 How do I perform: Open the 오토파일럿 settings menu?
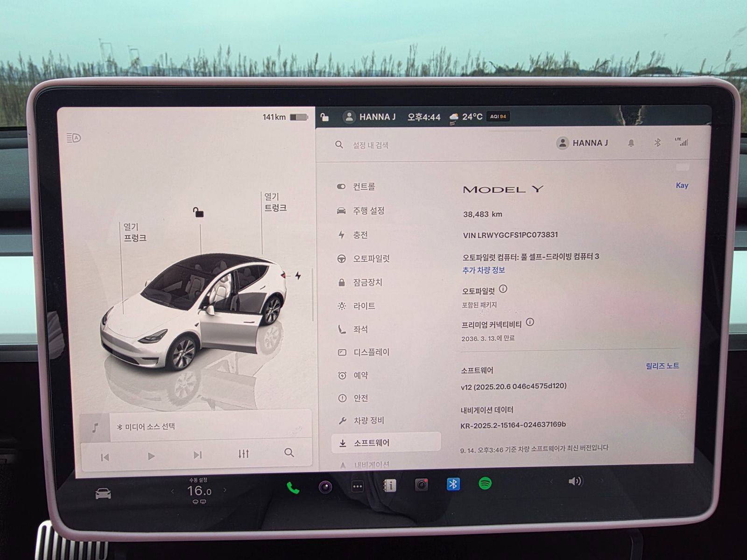(x=371, y=259)
